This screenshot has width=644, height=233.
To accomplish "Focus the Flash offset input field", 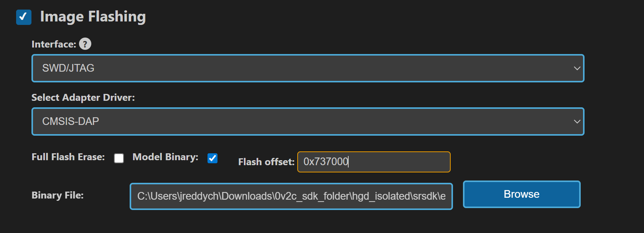I will [x=399, y=162].
